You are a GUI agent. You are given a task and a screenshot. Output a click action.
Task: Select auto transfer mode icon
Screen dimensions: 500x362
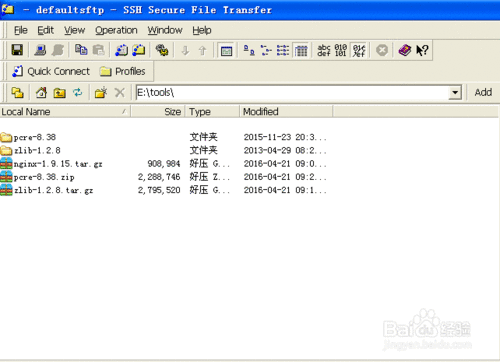[359, 51]
